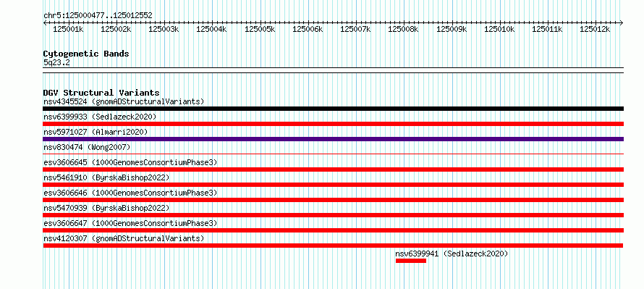Open nsv5461910 ByrskaBishop2022 variant bar
Image resolution: width=644 pixels, height=289 pixels.
(x=333, y=185)
